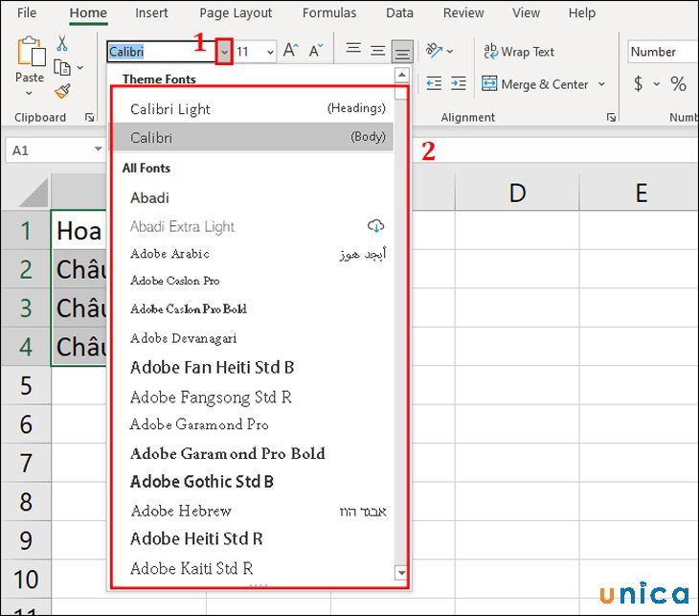699x616 pixels.
Task: Click the Cut scissors icon
Action: click(x=62, y=43)
